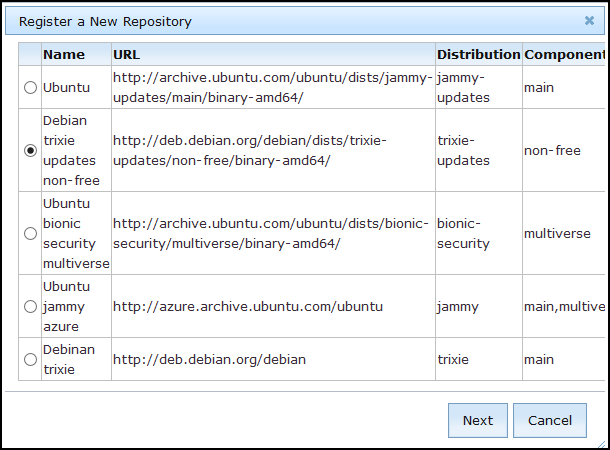Click the jammy distribution cell

point(479,306)
